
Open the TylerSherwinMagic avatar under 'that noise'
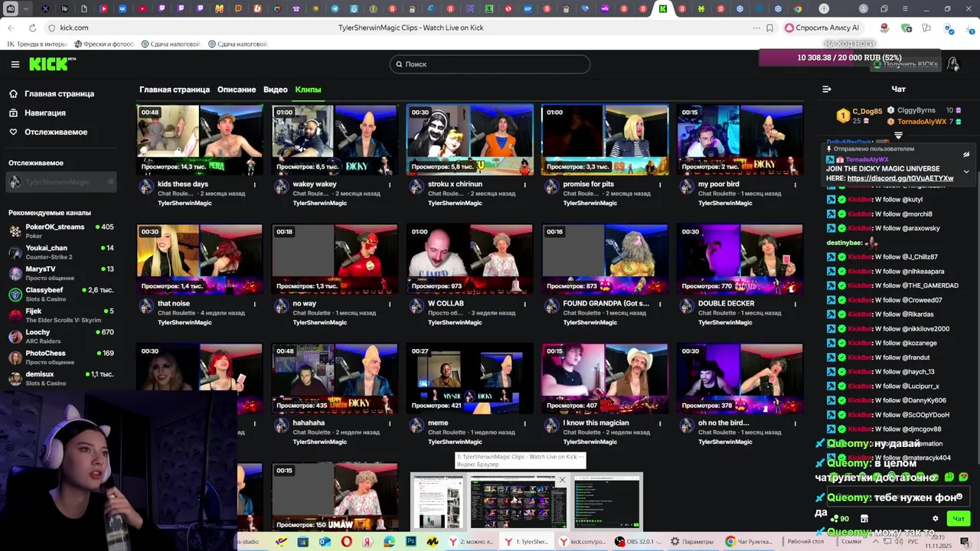[146, 306]
